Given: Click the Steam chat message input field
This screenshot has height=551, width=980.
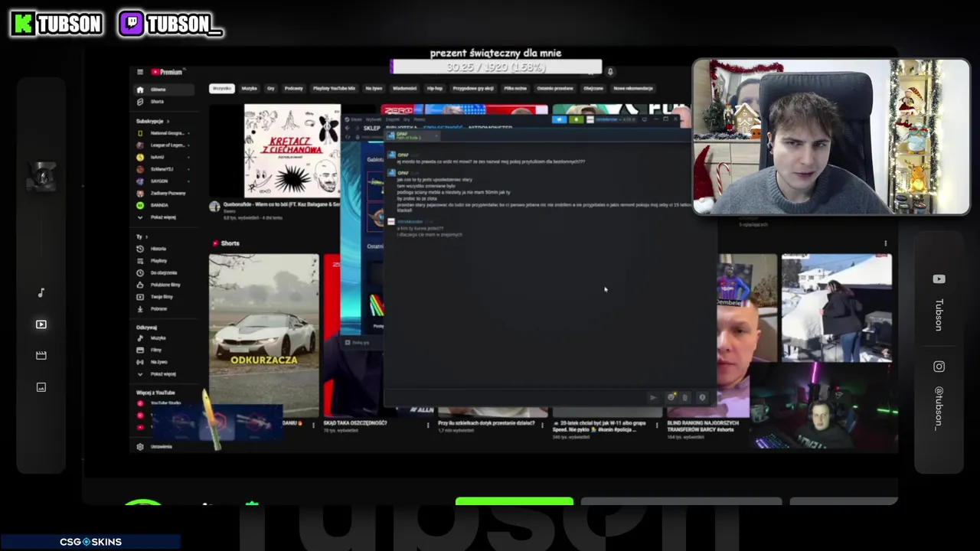Looking at the screenshot, I should [x=515, y=397].
